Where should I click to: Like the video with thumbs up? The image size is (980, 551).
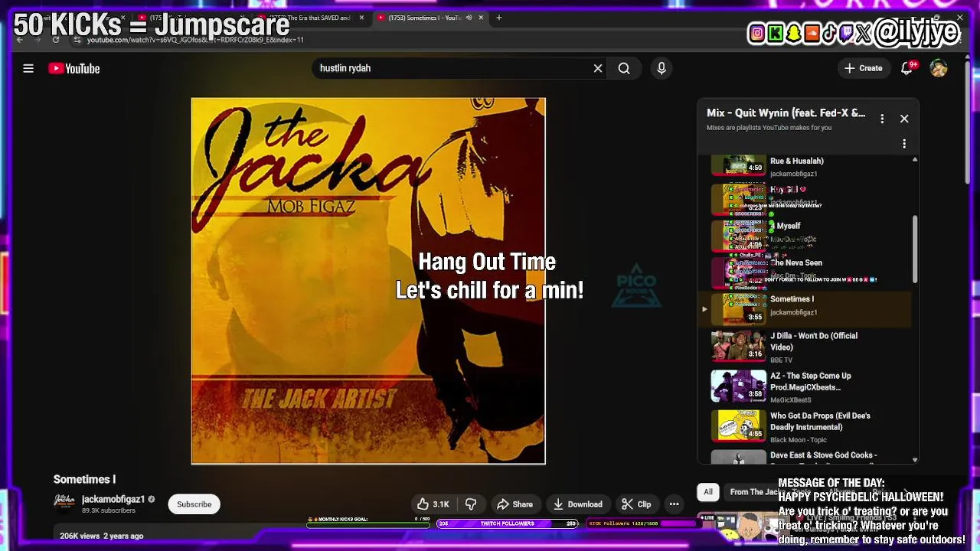click(x=433, y=504)
